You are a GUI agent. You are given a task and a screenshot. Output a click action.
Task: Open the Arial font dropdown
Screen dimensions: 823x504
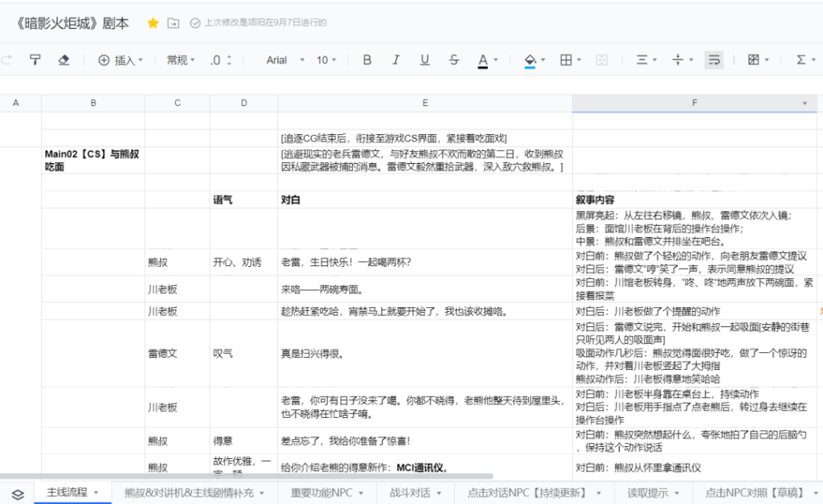coord(285,60)
